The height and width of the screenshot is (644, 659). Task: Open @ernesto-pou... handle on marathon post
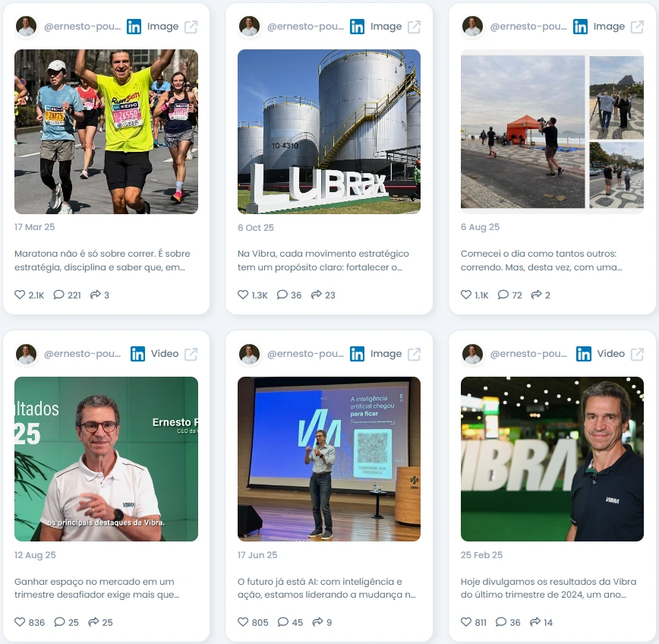82,27
